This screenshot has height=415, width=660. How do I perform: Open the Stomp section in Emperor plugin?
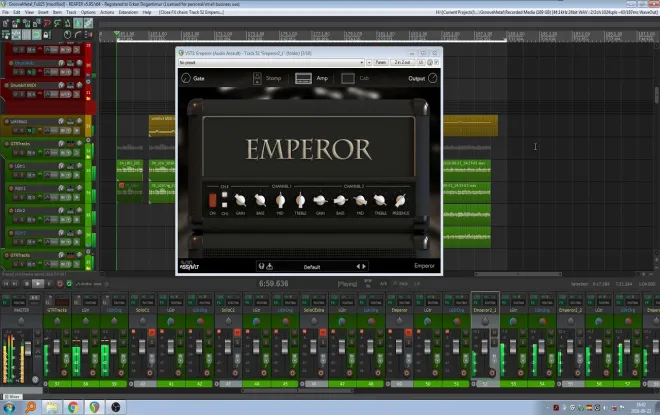point(267,78)
